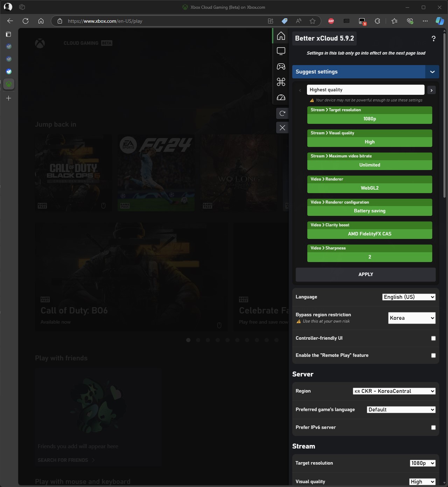Add this page to favorites star
448x487 pixels.
pyautogui.click(x=313, y=21)
